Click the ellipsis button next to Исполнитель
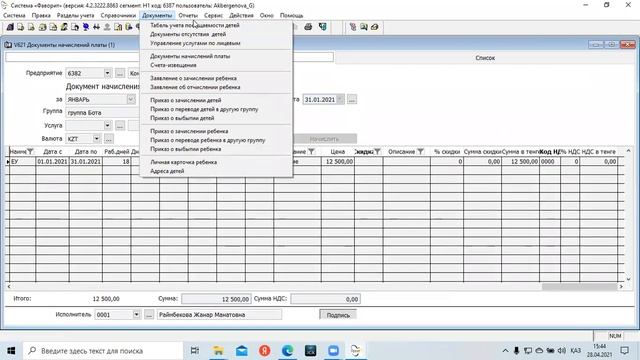640x360 pixels. point(149,315)
